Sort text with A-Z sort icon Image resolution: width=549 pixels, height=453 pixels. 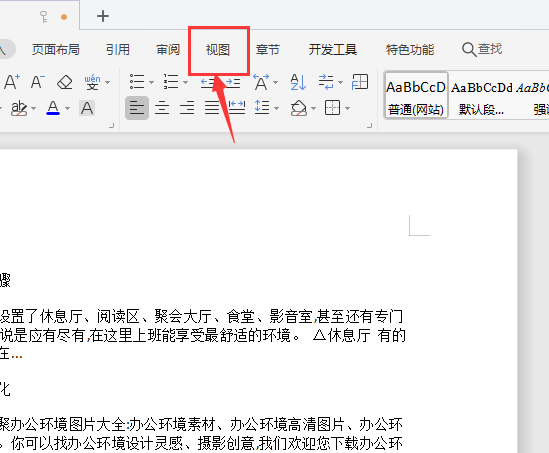point(298,82)
